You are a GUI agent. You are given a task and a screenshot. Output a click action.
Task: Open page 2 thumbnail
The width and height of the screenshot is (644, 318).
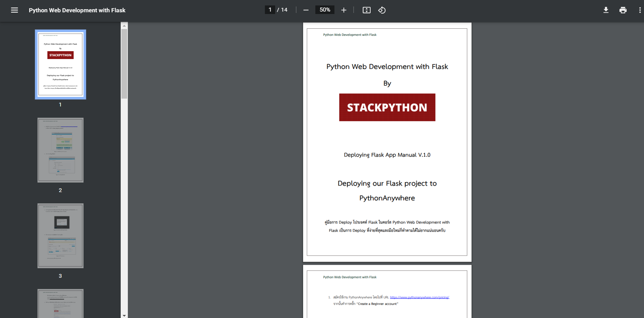pos(60,150)
